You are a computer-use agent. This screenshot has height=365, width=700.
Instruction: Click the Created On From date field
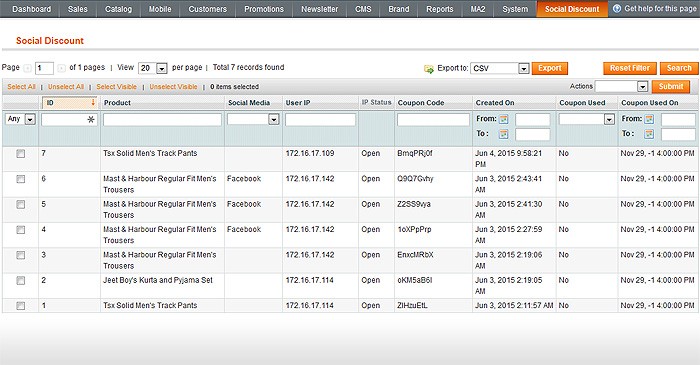tap(533, 120)
